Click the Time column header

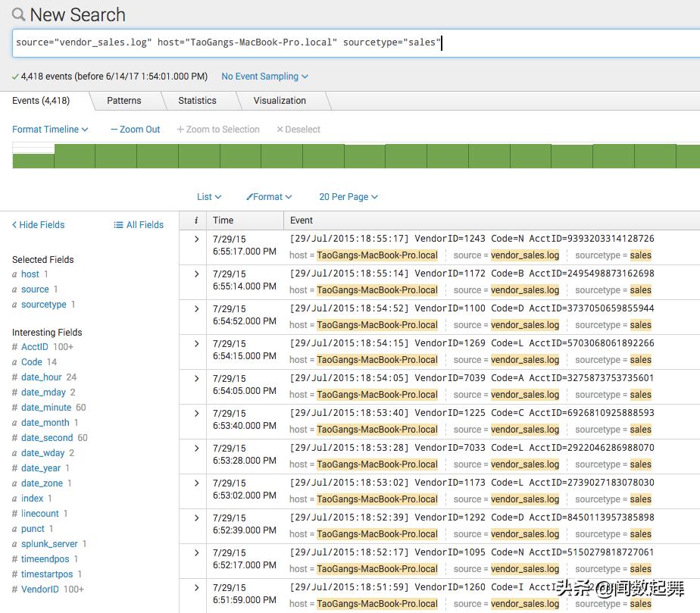pyautogui.click(x=223, y=220)
